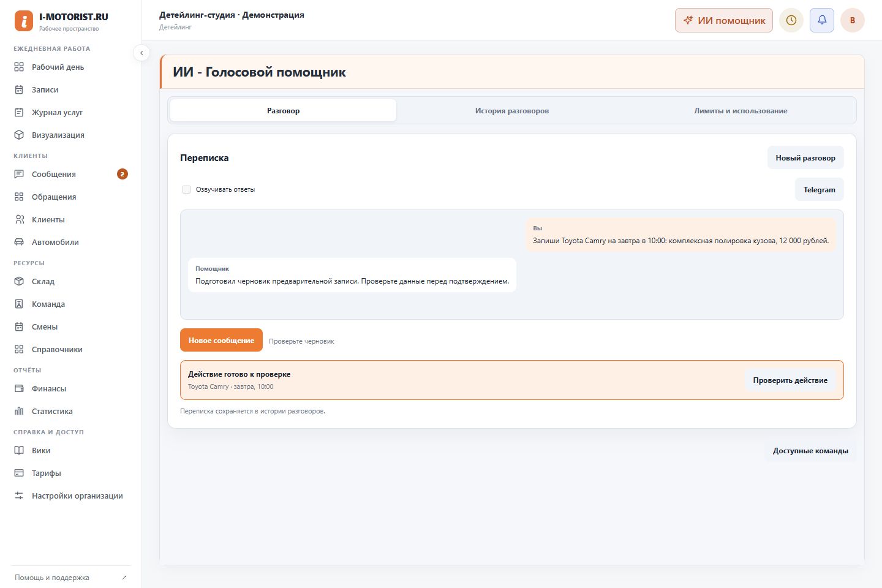Go to Смены in the sidebar

click(x=70, y=326)
